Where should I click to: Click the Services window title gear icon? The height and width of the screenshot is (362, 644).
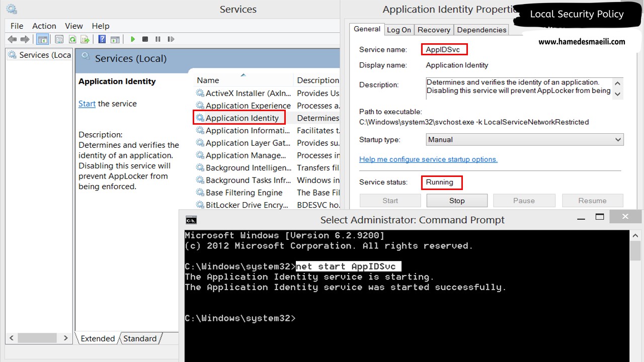12,9
